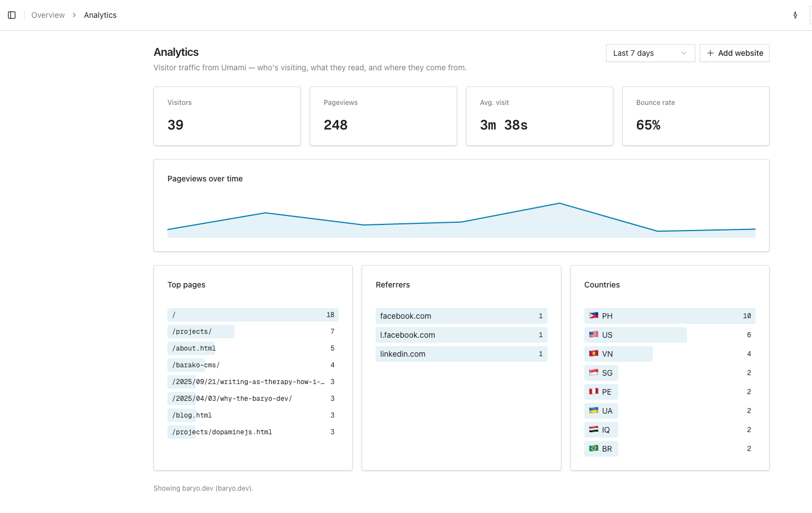Click the Peru flag icon
This screenshot has height=513, width=812.
[594, 391]
